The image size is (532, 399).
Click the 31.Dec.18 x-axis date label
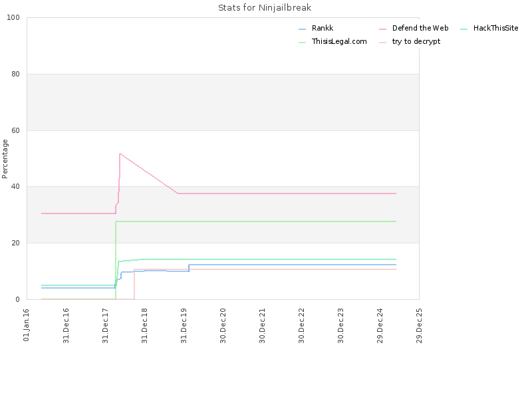[x=144, y=326]
